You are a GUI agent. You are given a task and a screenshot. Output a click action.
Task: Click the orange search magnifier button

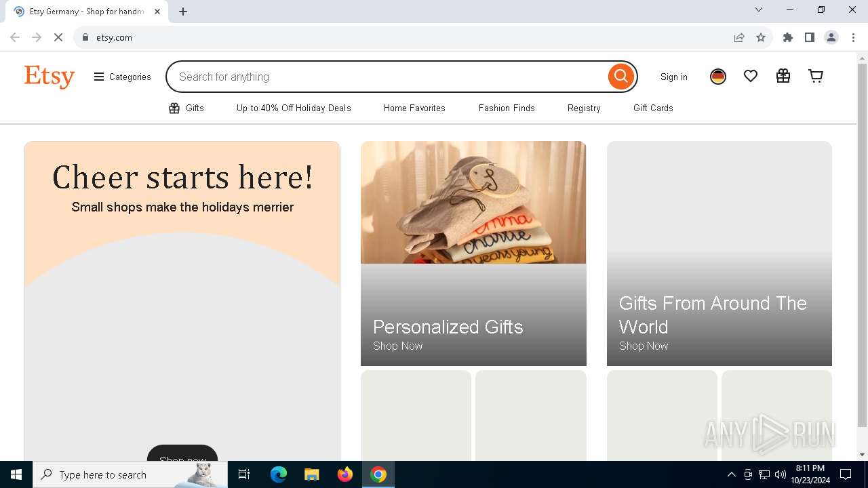620,77
